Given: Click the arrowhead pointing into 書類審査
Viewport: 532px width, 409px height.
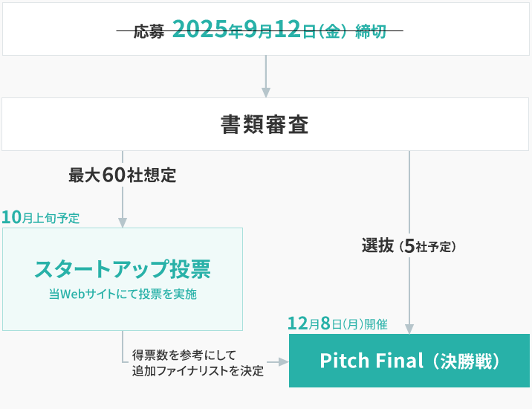Looking at the screenshot, I should point(266,92).
